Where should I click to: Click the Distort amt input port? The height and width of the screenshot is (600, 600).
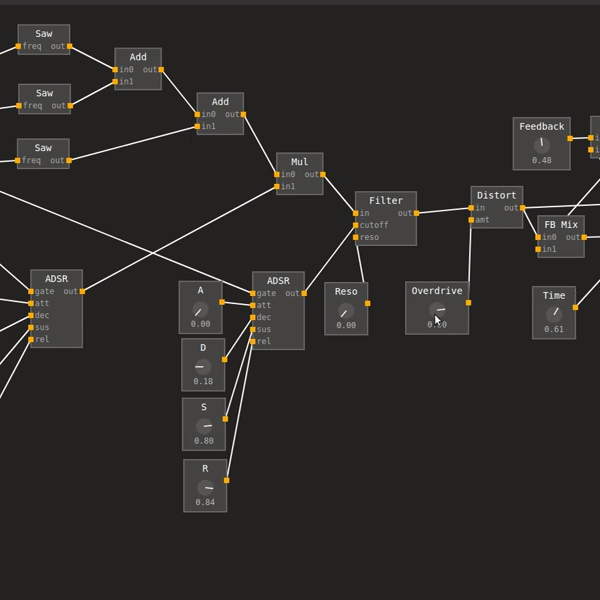coord(471,220)
